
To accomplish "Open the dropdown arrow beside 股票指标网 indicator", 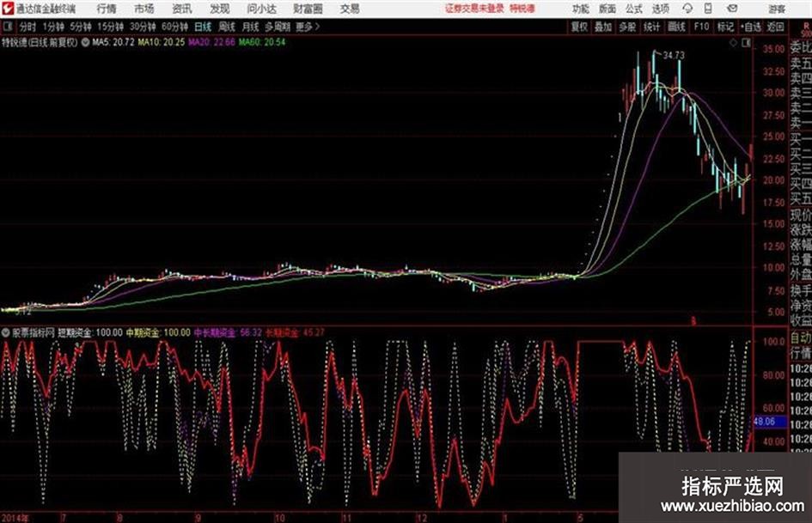I will (6, 332).
